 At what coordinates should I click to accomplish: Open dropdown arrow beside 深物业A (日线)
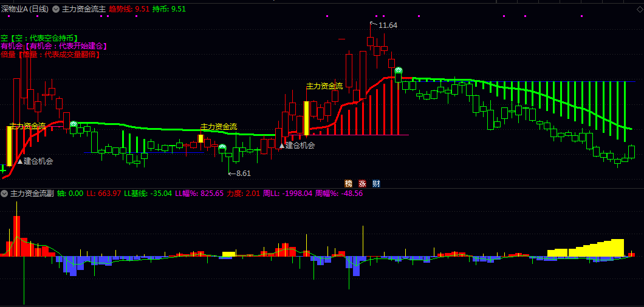[56, 10]
